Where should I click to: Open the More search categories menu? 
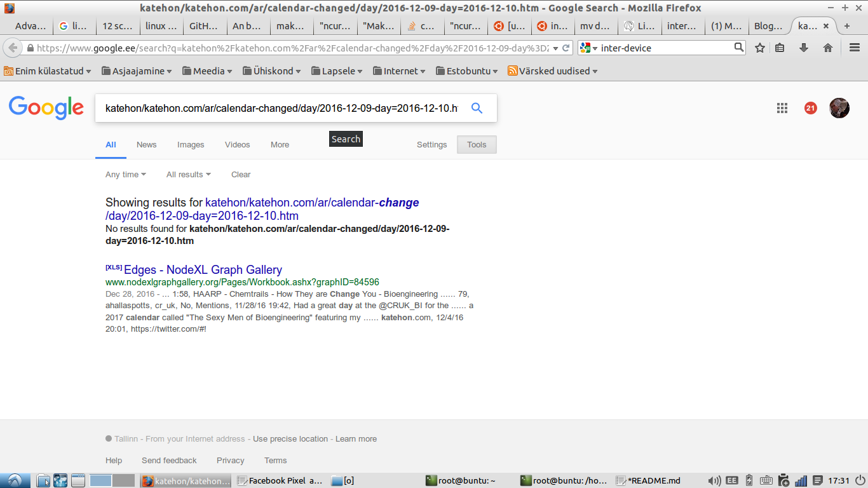tap(280, 145)
